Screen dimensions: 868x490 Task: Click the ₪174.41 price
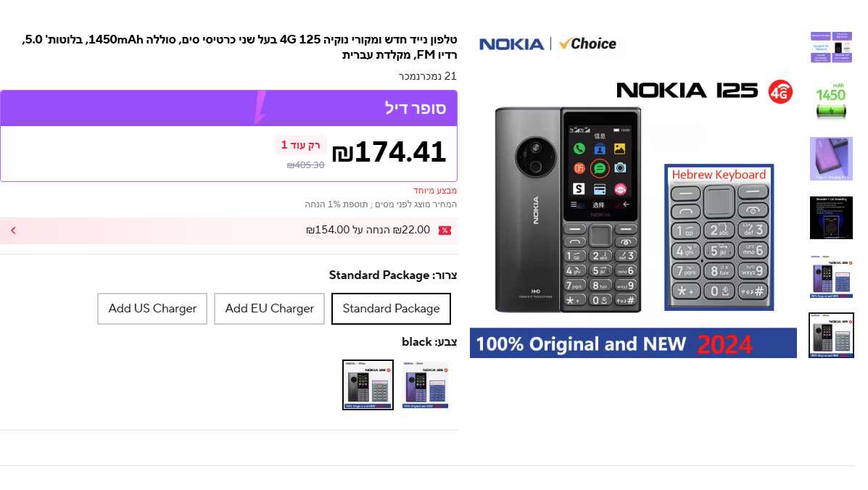(389, 152)
